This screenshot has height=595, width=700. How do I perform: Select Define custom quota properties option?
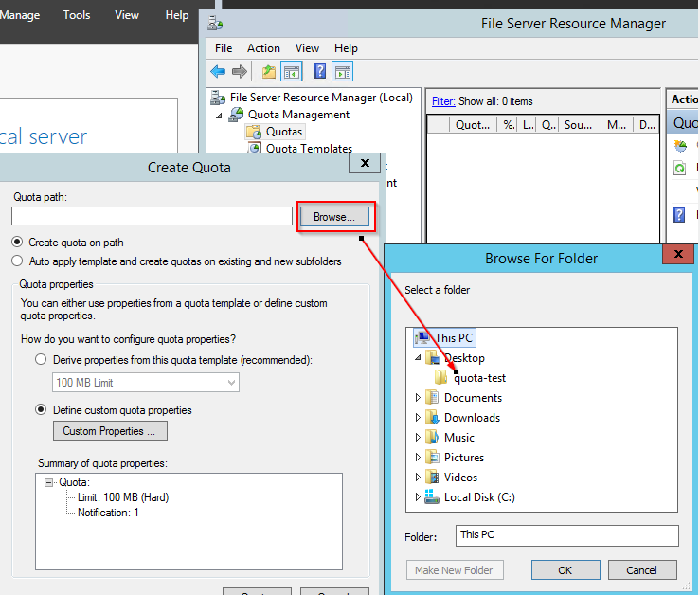pyautogui.click(x=41, y=409)
